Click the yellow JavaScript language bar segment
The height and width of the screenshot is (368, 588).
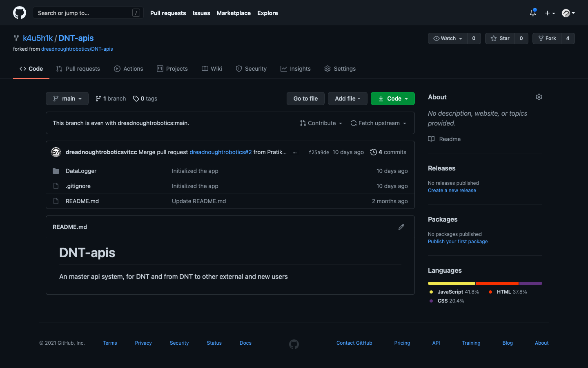[451, 283]
